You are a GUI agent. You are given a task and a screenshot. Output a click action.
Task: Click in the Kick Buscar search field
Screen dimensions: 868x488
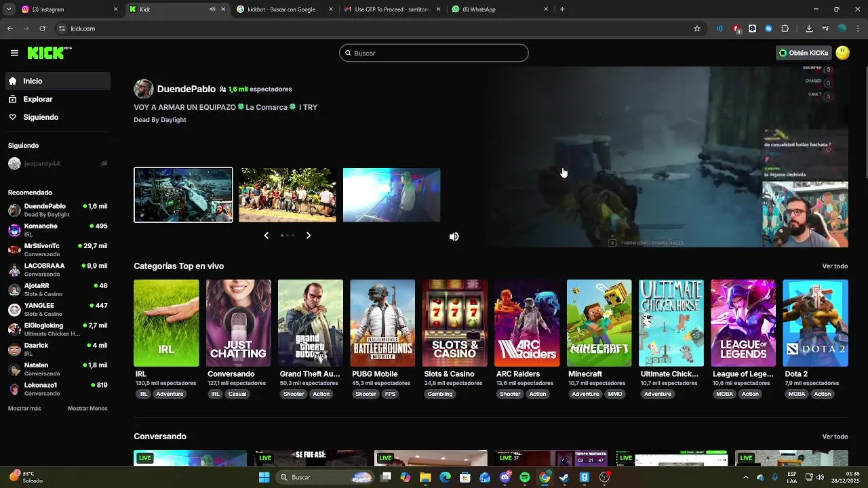[434, 53]
